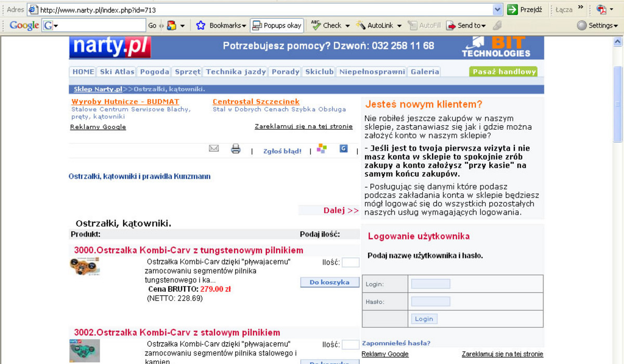Click the envelope icon to email the page
The image size is (624, 364).
tap(214, 148)
